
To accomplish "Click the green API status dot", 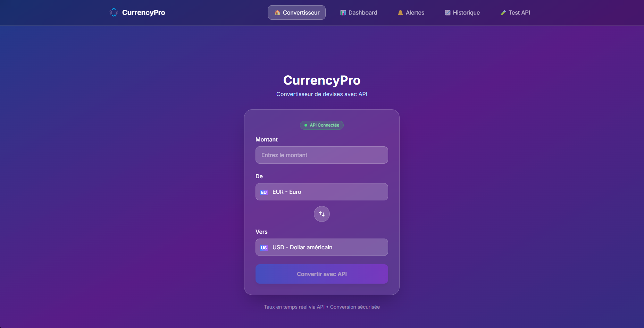I will (x=306, y=125).
